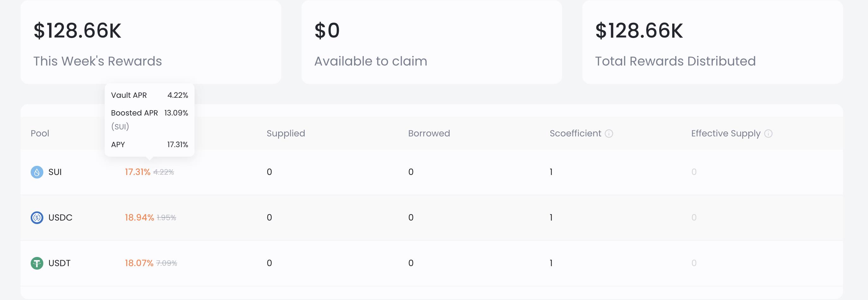Click the This Week's Rewards card
The width and height of the screenshot is (868, 300).
pos(151,42)
